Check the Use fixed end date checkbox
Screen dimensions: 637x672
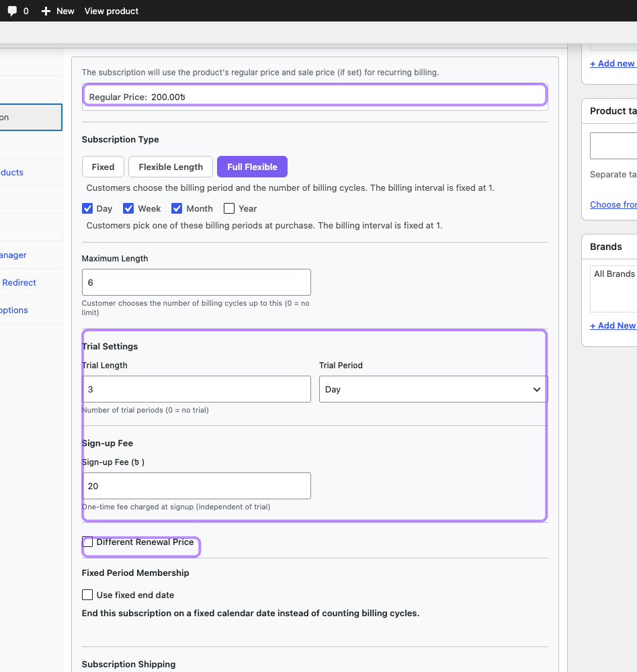pyautogui.click(x=87, y=595)
